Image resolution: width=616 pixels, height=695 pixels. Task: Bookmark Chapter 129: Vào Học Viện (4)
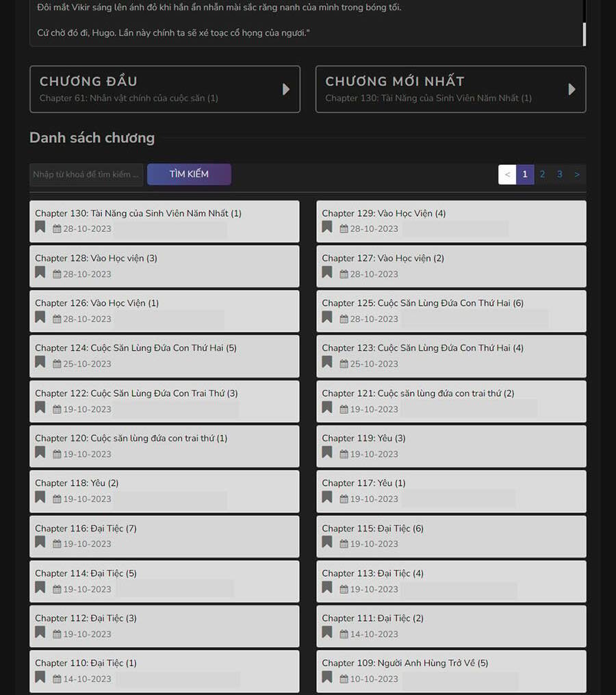[x=327, y=228]
